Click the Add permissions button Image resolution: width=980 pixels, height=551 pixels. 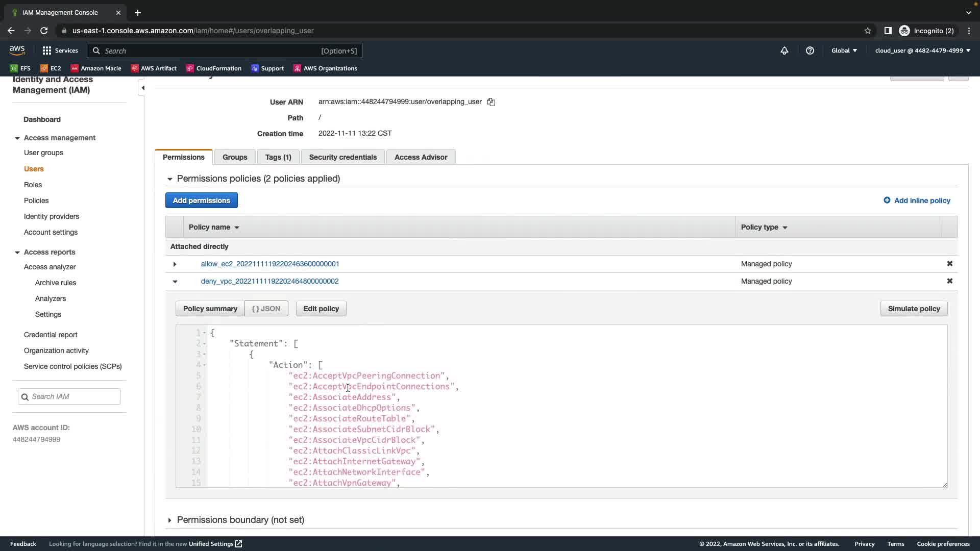coord(201,201)
